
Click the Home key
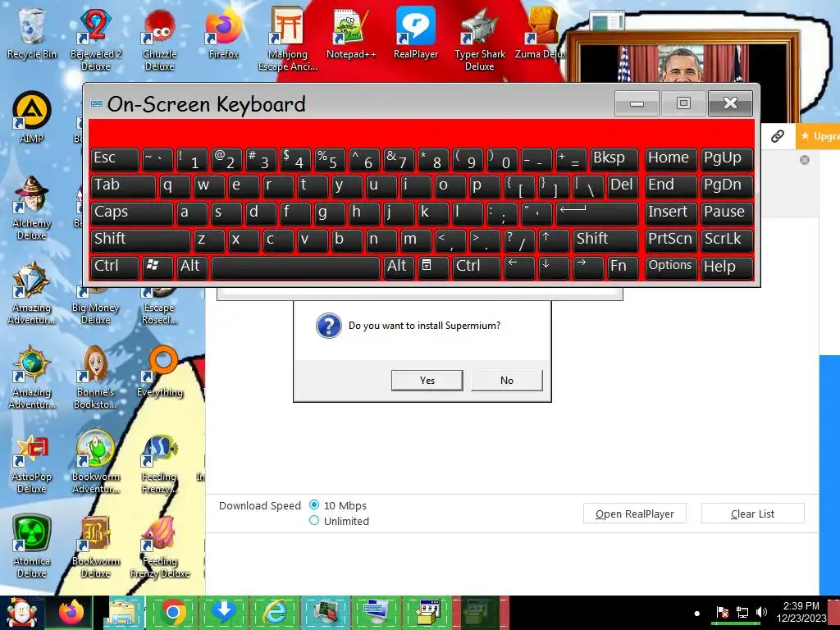(x=671, y=158)
